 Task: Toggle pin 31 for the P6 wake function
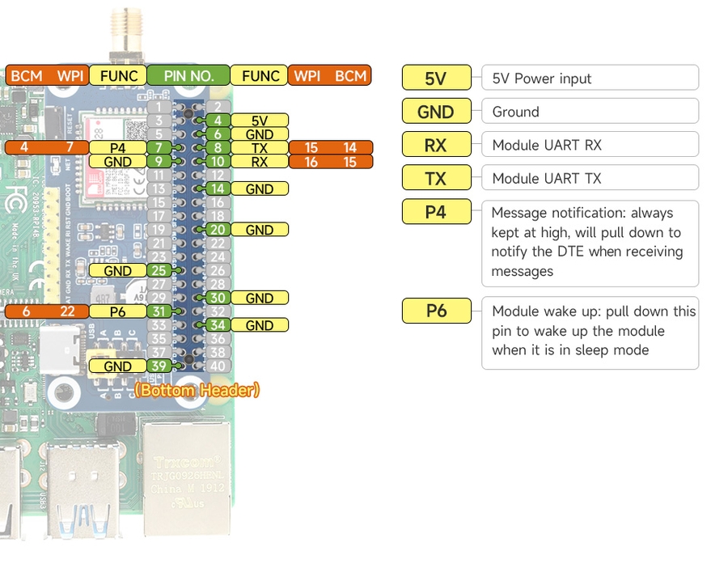[x=159, y=311]
